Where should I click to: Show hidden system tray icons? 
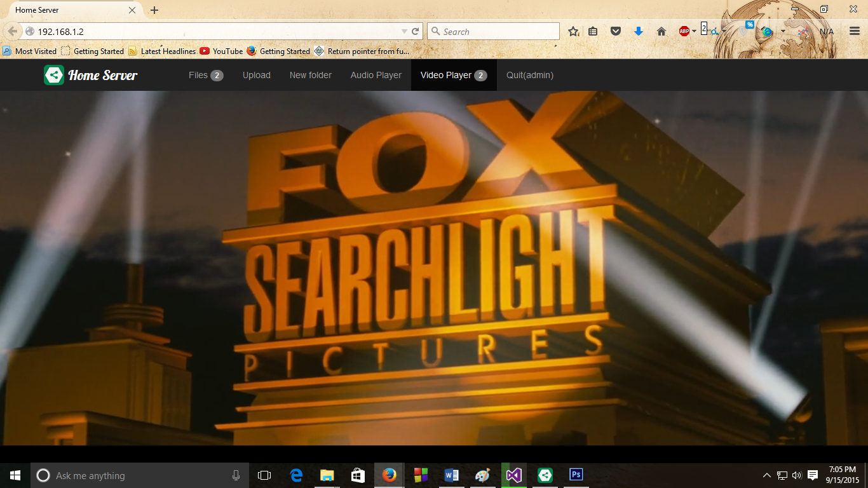pos(767,475)
